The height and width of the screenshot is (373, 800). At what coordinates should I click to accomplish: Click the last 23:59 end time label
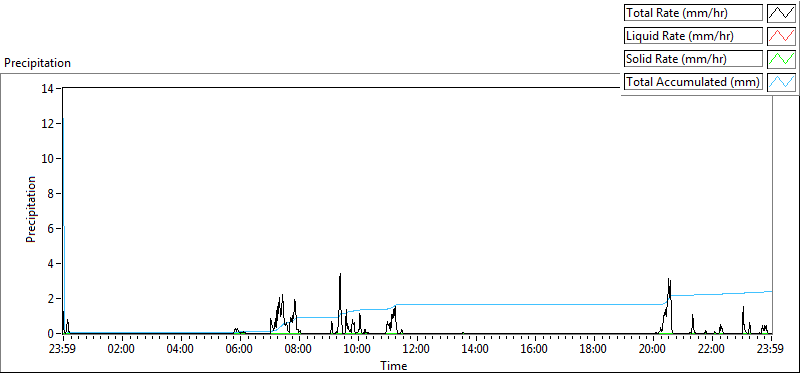(771, 350)
